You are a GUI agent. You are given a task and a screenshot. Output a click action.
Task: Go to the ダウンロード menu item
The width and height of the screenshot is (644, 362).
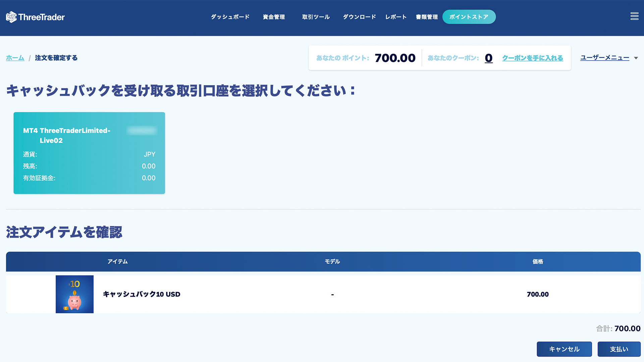click(359, 17)
